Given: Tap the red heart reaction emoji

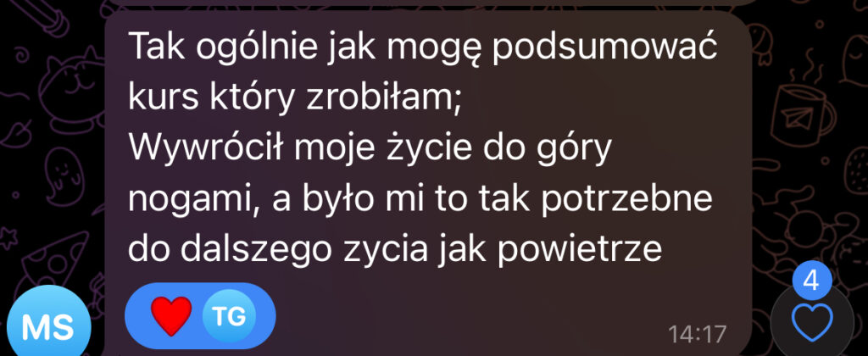Looking at the screenshot, I should click(171, 316).
